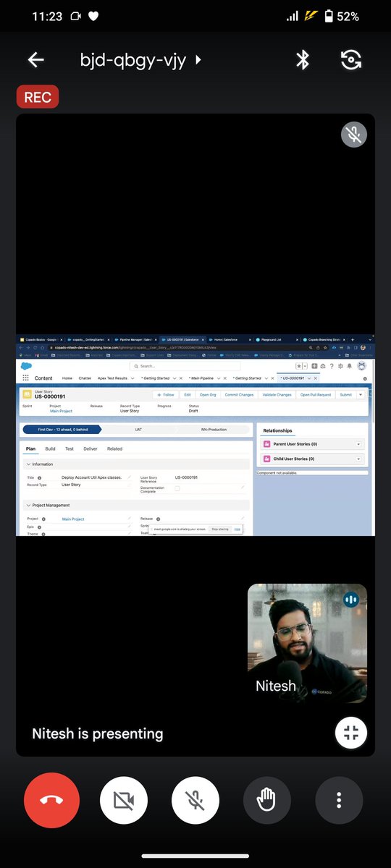Switch to Build tab in shared screen
The image size is (391, 868).
51,449
